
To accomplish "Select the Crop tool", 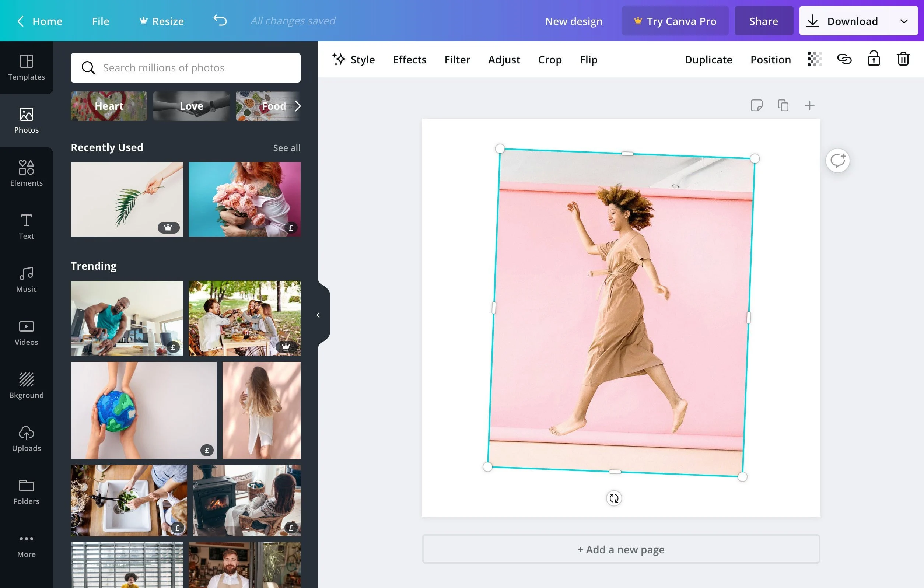I will 549,59.
